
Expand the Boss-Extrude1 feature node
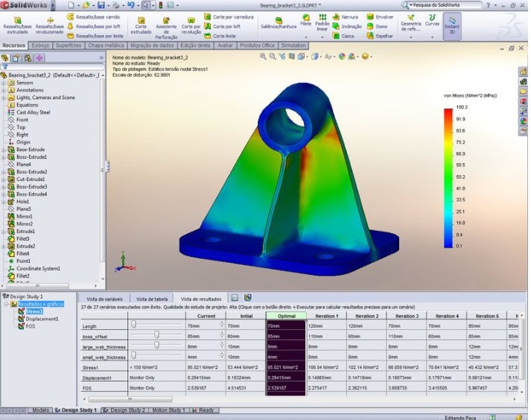(x=4, y=157)
